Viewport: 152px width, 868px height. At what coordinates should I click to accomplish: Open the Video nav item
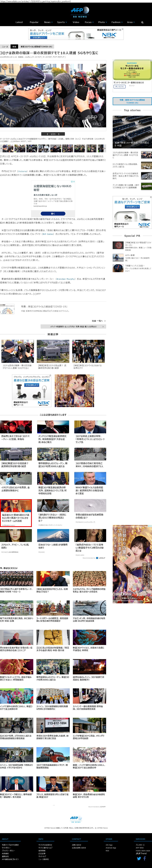pos(76,22)
